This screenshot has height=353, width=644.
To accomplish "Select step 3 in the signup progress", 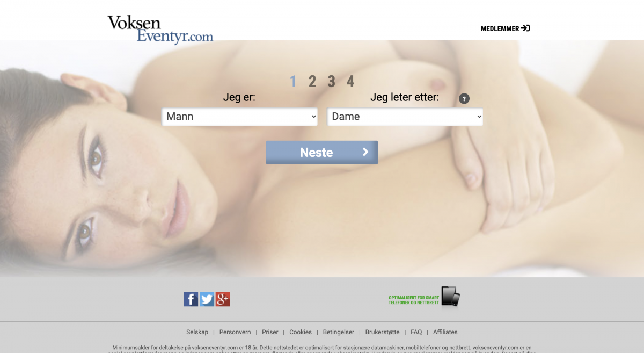I will 331,81.
